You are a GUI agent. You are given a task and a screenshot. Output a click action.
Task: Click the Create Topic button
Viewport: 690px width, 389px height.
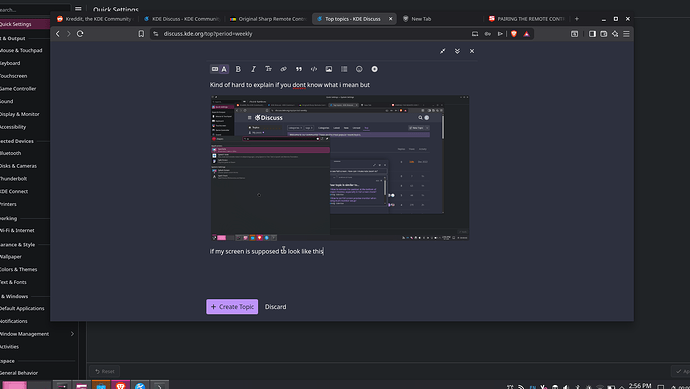[232, 307]
